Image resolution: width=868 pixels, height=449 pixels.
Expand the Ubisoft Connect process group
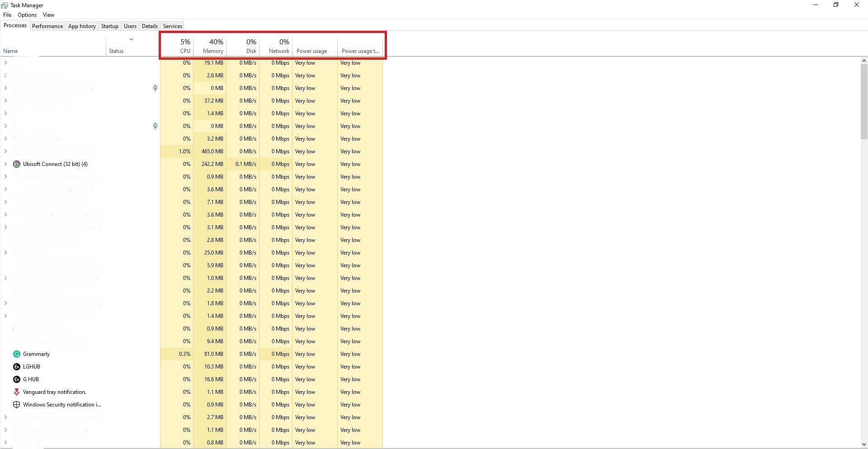(x=5, y=164)
